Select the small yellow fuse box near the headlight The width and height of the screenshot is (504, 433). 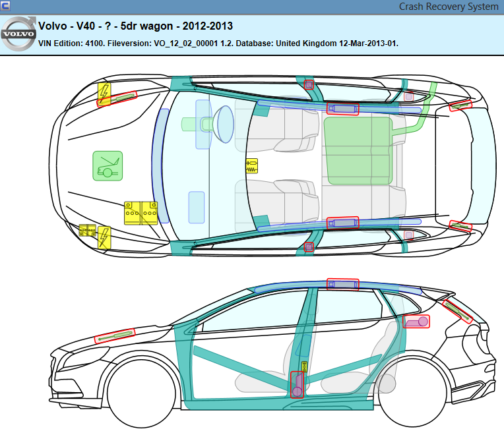point(88,230)
